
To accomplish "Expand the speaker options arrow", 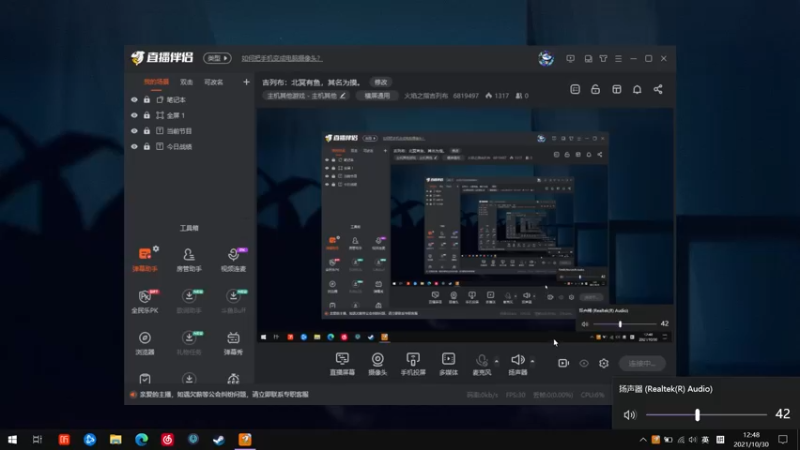I will pos(532,361).
